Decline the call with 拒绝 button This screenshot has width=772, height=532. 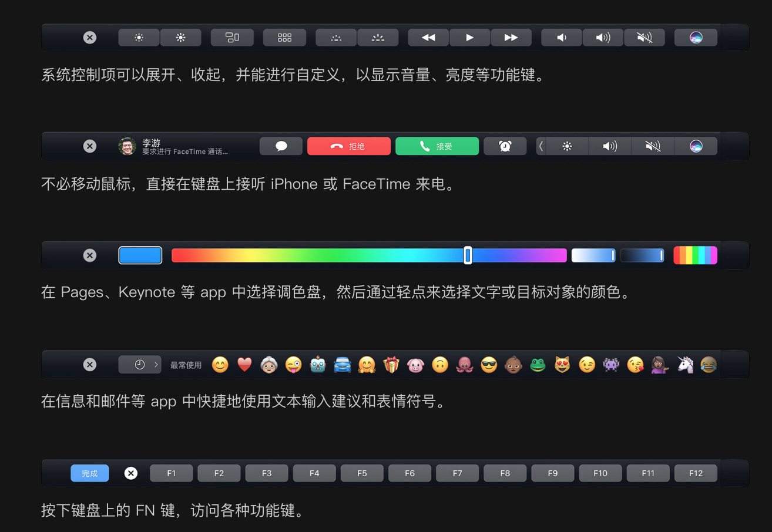[349, 146]
